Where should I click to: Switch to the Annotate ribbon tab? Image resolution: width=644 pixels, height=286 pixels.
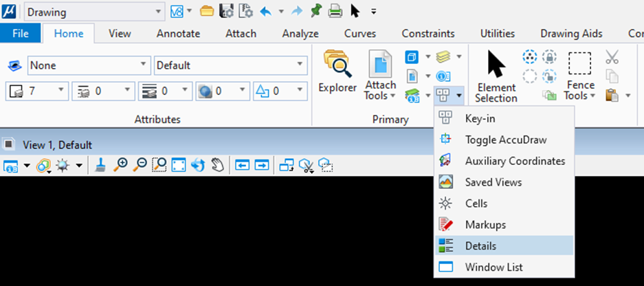pyautogui.click(x=178, y=33)
